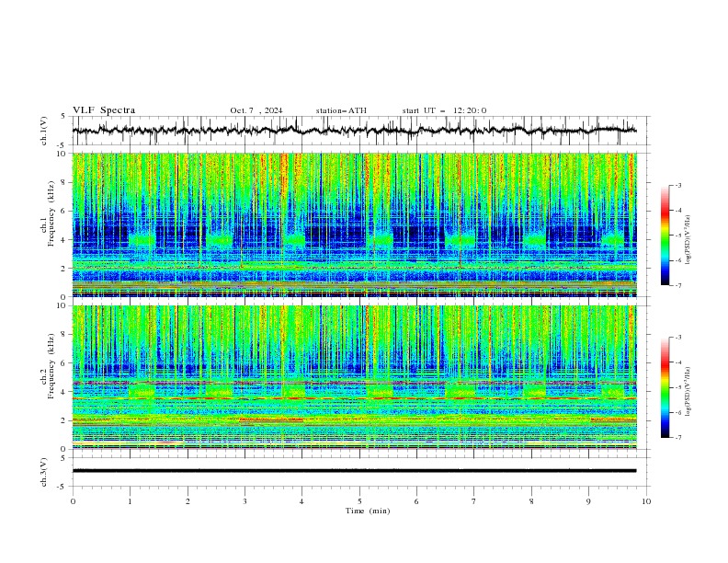Click the '-7' label on lower color bar

678,438
